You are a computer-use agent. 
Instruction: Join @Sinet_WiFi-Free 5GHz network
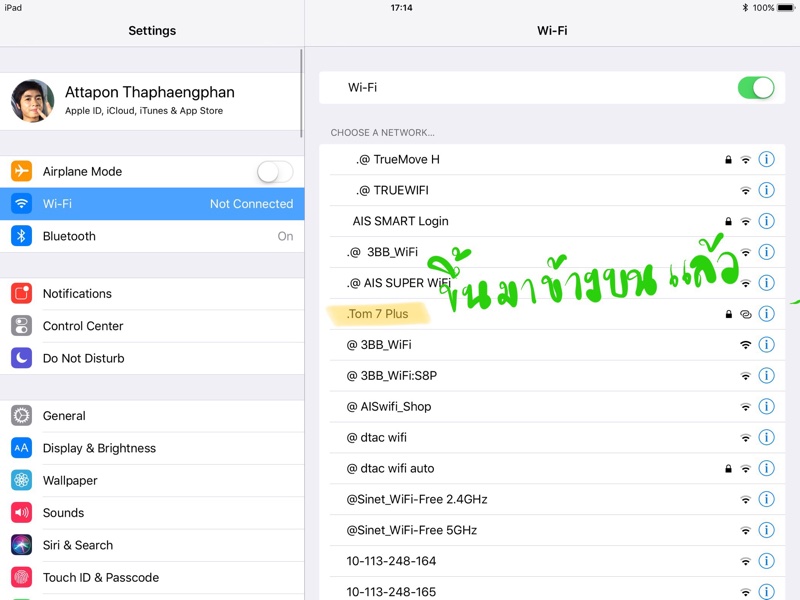point(411,530)
